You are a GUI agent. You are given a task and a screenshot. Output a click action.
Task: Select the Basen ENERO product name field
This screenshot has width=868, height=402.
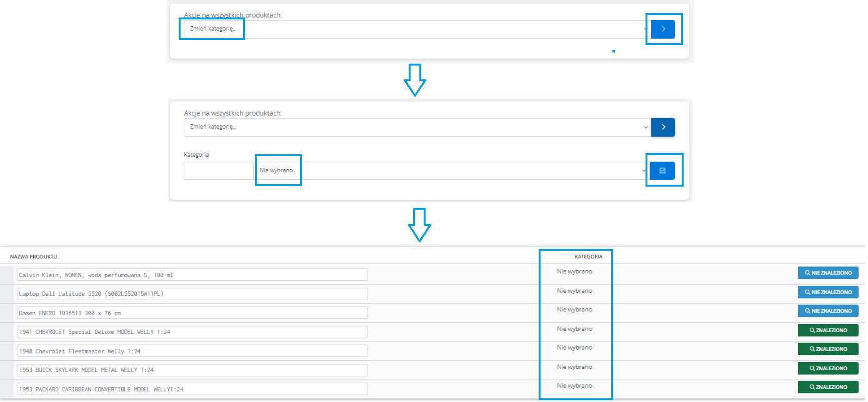click(192, 313)
